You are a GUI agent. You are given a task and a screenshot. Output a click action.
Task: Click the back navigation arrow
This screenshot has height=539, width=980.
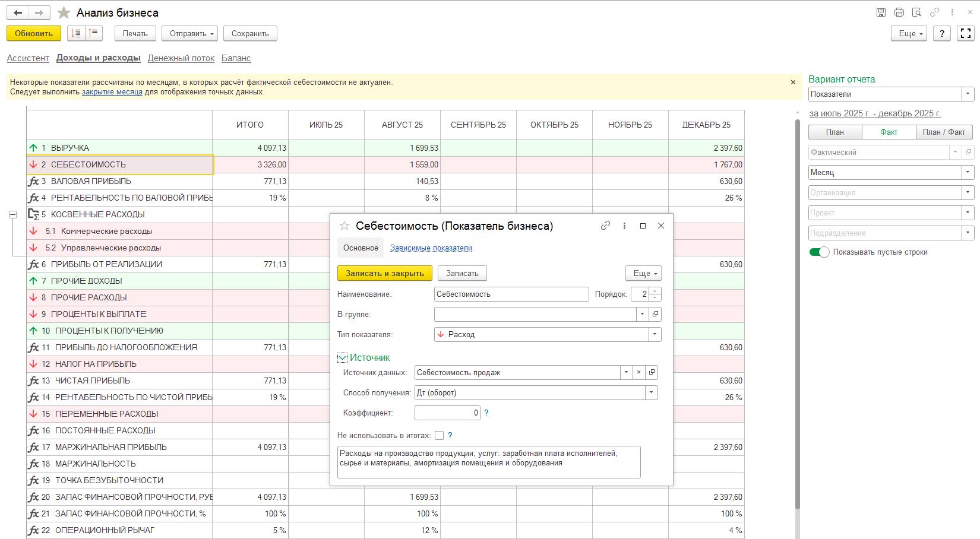tap(18, 12)
